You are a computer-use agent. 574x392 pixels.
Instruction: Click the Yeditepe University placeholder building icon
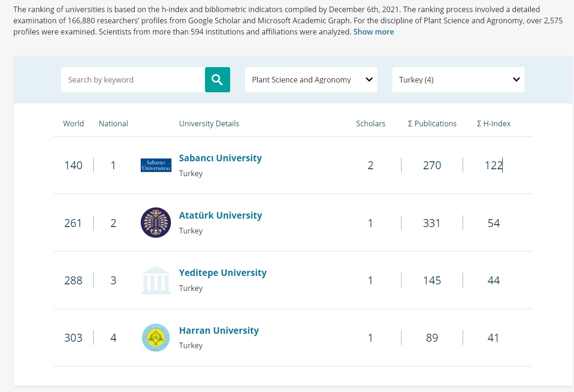point(156,280)
